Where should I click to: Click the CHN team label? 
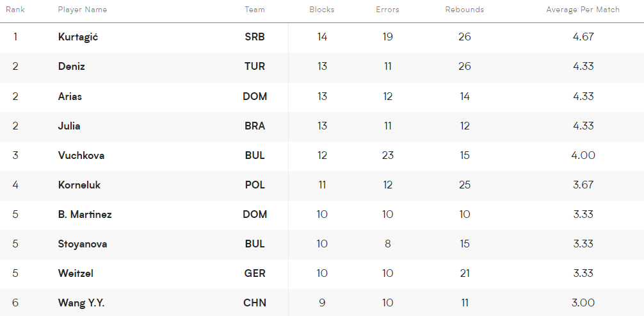click(x=255, y=303)
